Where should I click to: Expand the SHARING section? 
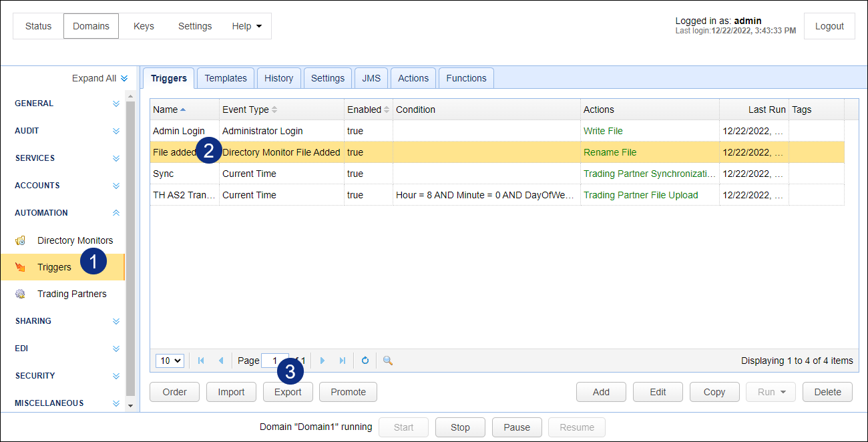(x=116, y=321)
